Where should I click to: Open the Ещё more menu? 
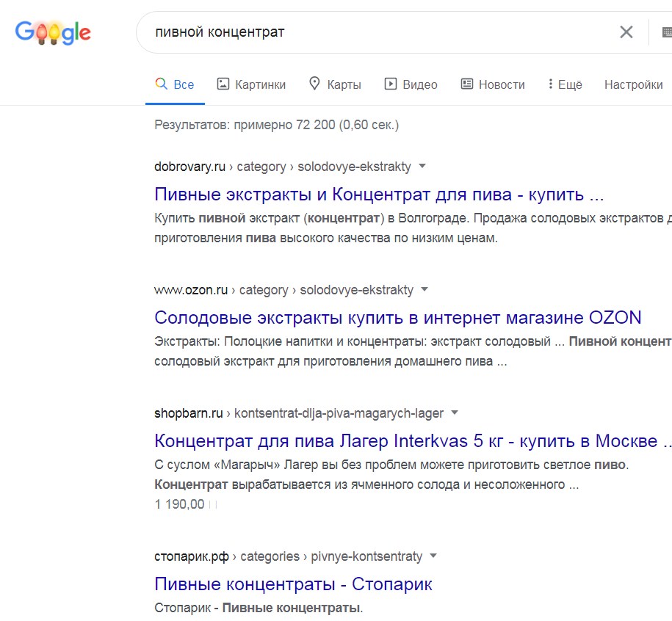point(565,84)
